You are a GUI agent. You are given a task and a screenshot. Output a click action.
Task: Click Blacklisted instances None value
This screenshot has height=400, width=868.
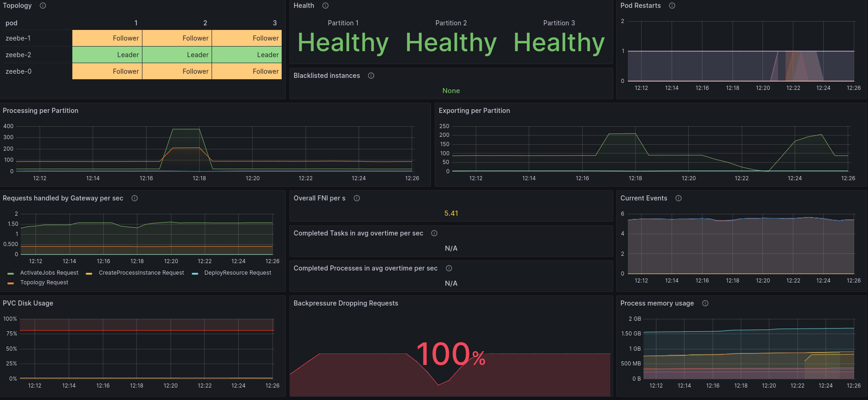[x=451, y=91]
